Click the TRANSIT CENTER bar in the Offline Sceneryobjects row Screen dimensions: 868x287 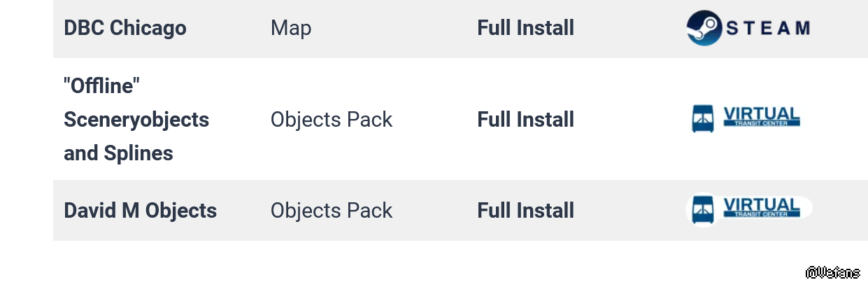(761, 124)
